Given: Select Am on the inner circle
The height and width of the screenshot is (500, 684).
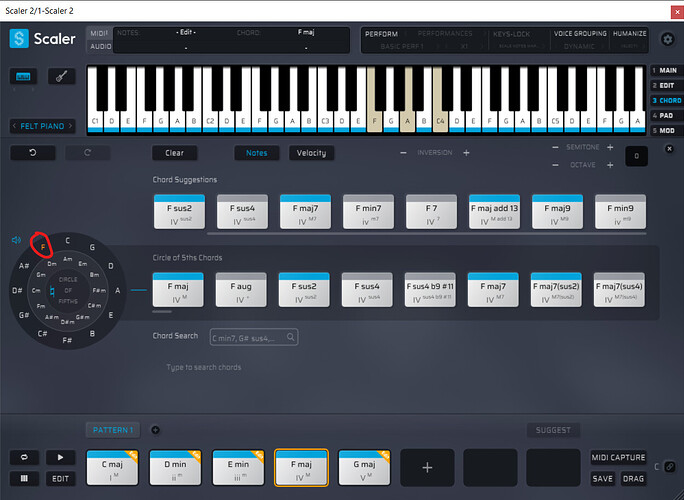Looking at the screenshot, I should click(x=68, y=259).
